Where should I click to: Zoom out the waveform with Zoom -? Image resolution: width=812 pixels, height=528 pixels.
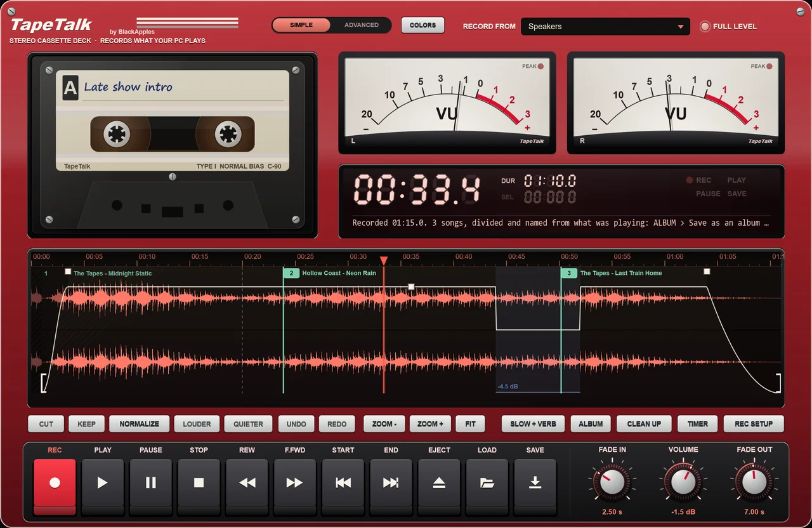point(384,424)
